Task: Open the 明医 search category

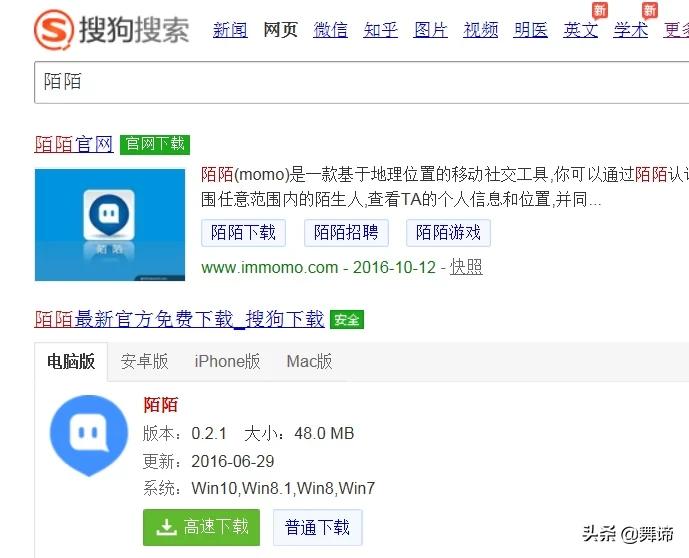Action: pyautogui.click(x=531, y=30)
